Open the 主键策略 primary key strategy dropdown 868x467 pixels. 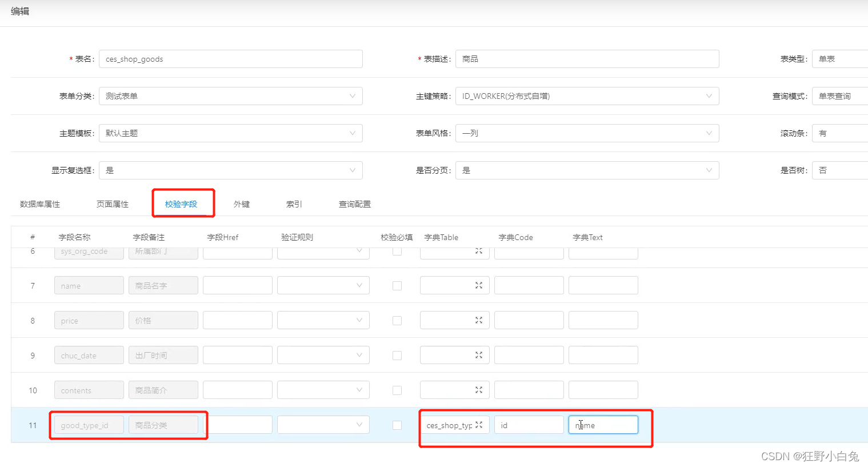[587, 95]
